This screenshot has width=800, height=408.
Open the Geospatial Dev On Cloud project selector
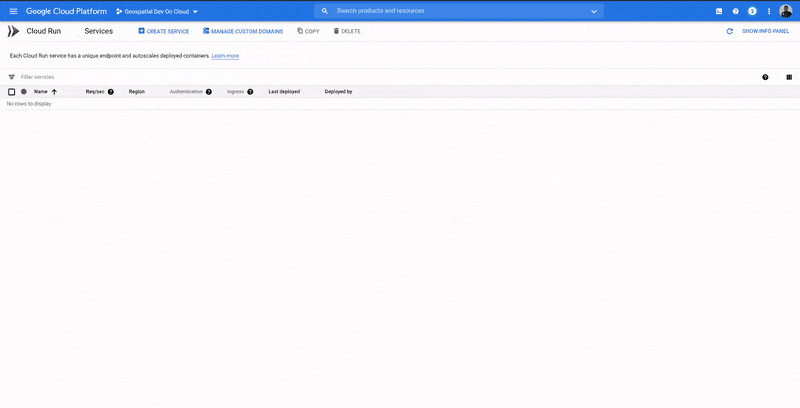point(157,11)
